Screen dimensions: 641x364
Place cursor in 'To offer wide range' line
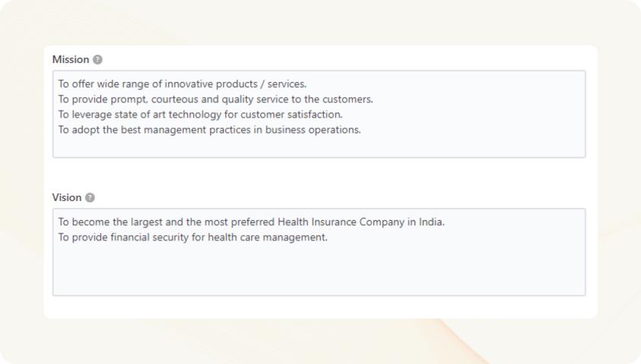coord(182,84)
